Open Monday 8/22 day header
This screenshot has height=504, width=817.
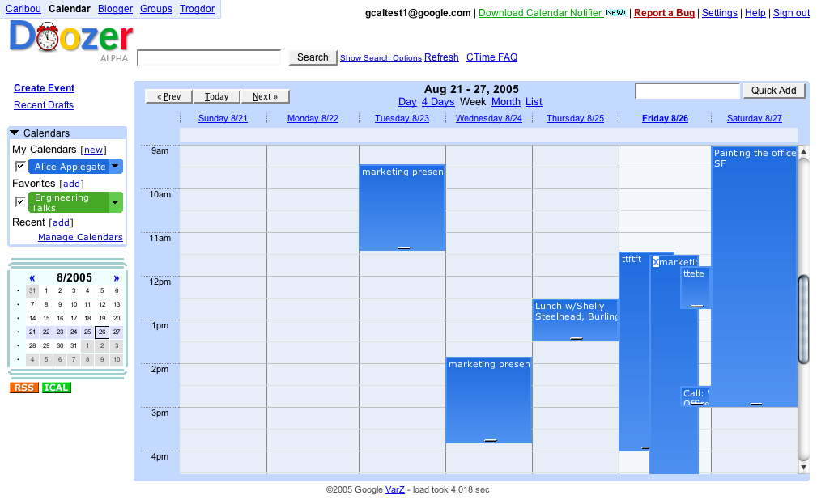[x=313, y=119]
